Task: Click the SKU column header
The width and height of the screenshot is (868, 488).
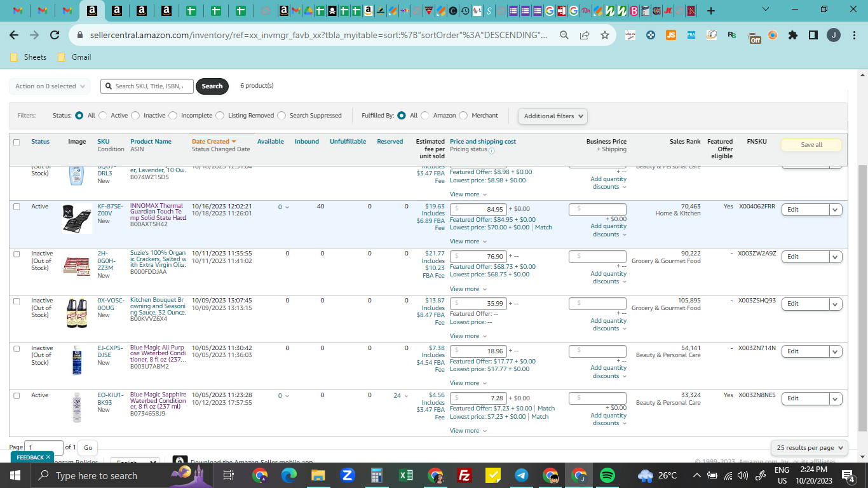Action: [104, 142]
